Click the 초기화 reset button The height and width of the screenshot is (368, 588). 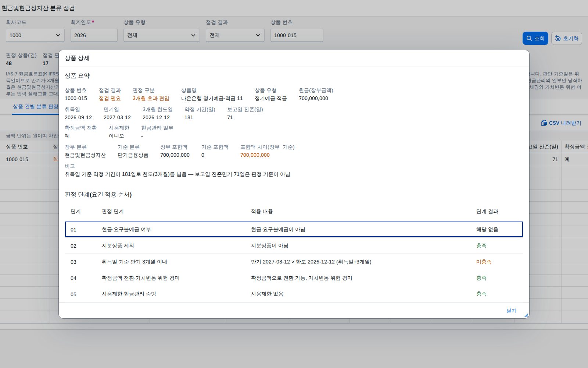(x=567, y=38)
